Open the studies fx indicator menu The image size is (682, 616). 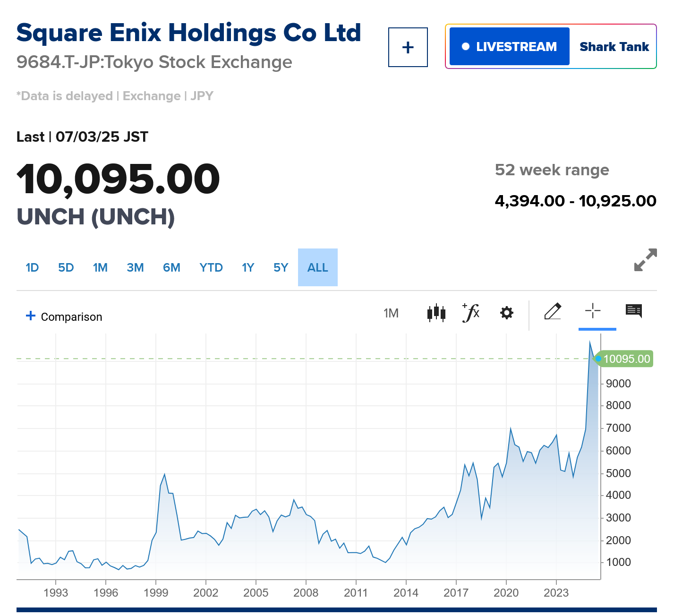tap(471, 313)
